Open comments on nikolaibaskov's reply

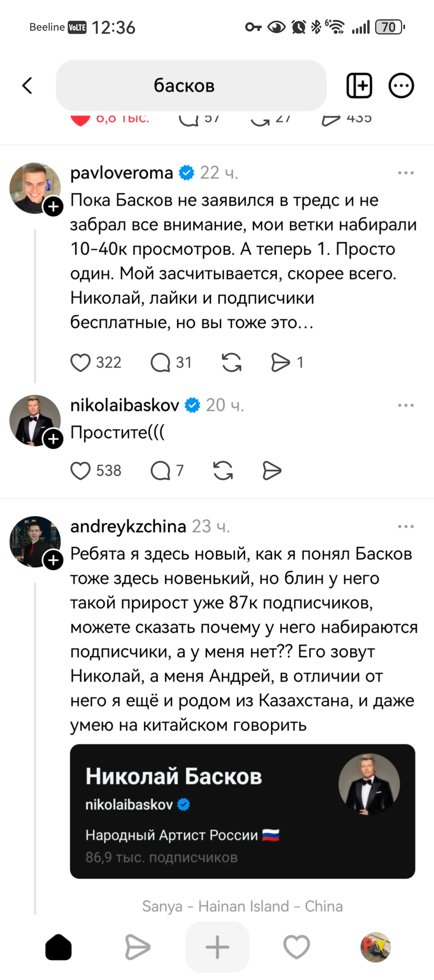[161, 470]
